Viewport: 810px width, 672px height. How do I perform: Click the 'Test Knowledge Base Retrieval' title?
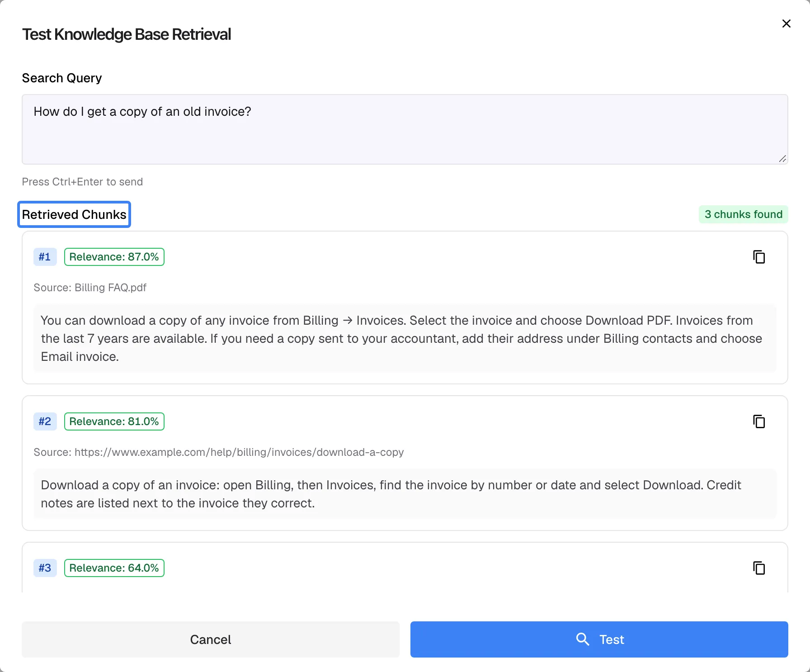(127, 34)
